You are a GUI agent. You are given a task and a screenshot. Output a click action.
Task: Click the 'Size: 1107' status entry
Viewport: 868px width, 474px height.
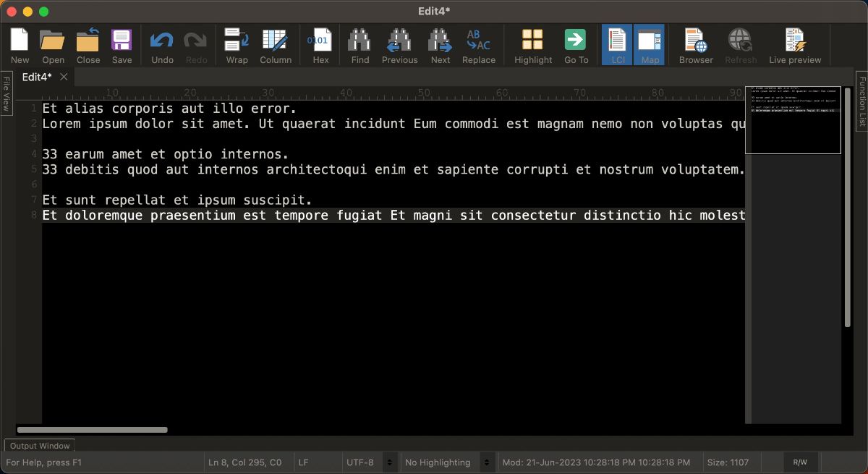[x=728, y=462]
